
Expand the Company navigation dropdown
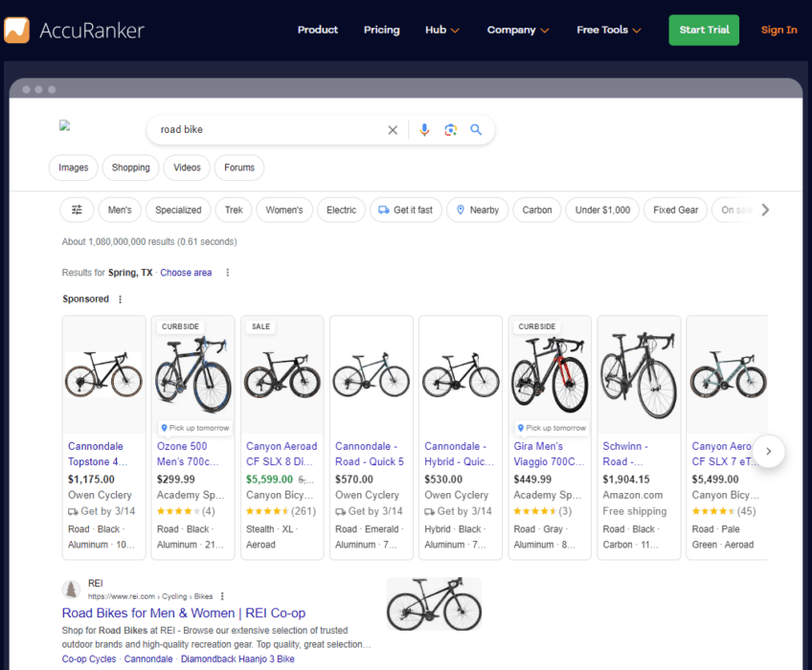coord(517,30)
